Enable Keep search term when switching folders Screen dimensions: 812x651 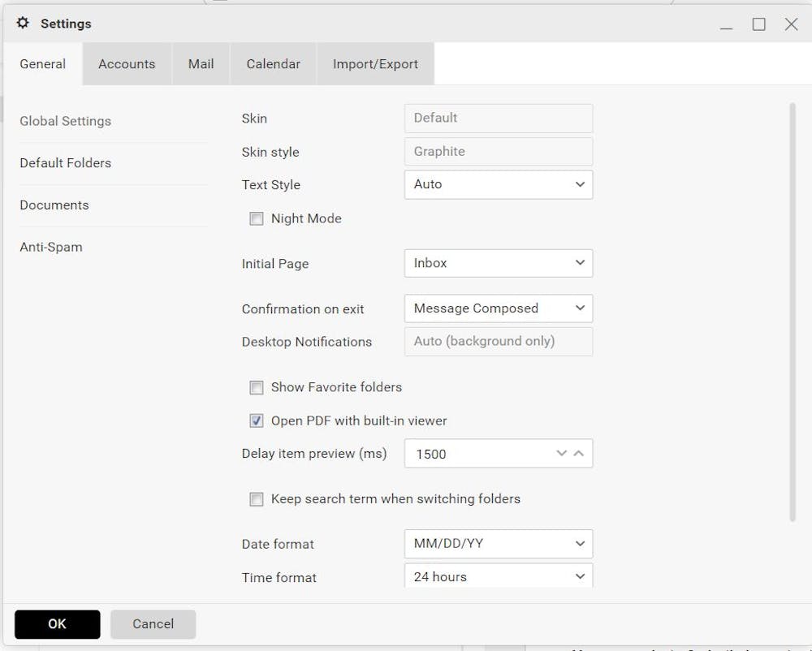tap(257, 499)
